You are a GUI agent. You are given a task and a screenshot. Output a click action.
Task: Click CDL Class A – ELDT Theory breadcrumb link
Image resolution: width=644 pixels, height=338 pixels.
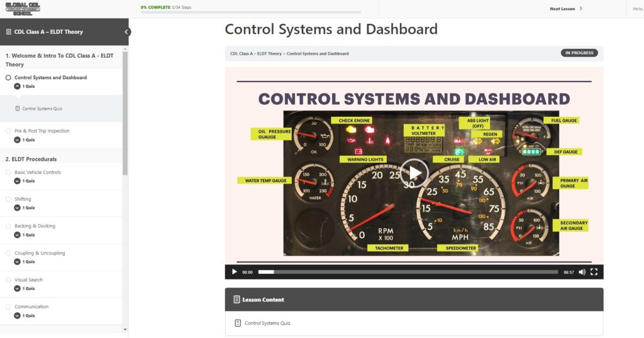pyautogui.click(x=256, y=54)
